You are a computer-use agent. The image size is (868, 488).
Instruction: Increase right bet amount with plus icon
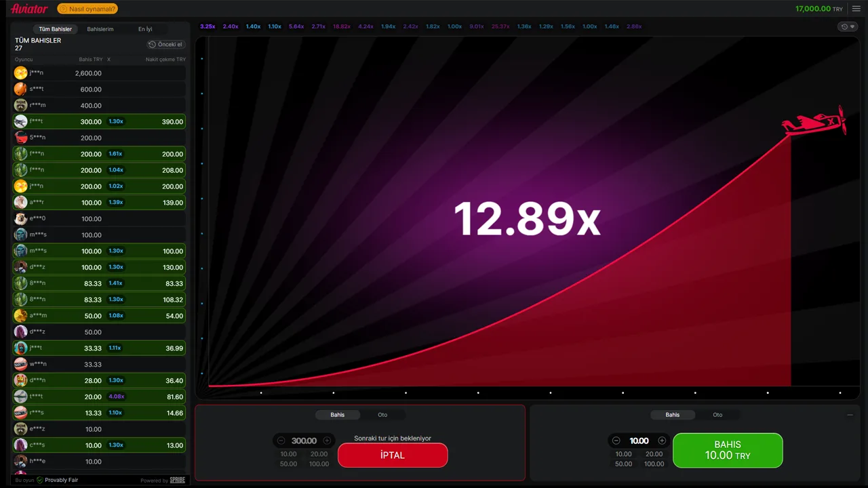coord(662,441)
